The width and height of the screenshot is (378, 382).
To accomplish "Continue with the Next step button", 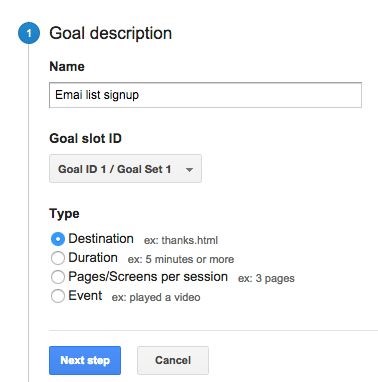I will [x=85, y=360].
